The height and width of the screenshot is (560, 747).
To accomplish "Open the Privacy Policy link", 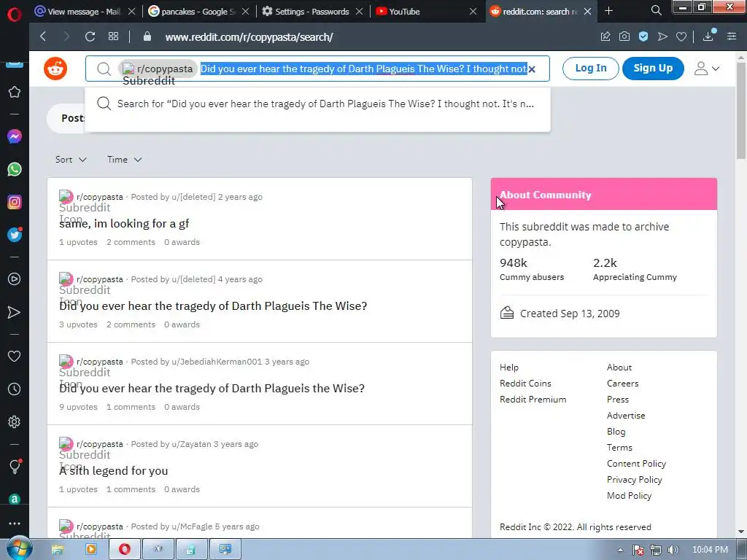I will [634, 480].
